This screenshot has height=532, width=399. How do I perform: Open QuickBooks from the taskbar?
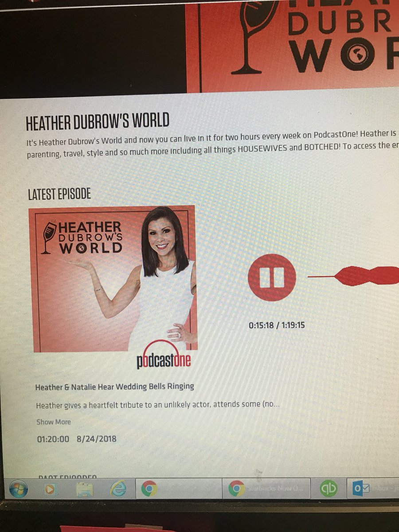(329, 488)
